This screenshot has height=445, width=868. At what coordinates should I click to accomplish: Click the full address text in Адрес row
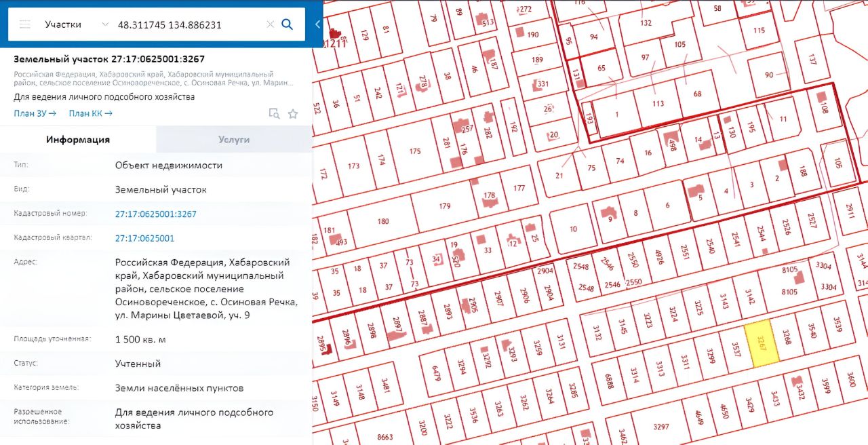click(x=207, y=288)
